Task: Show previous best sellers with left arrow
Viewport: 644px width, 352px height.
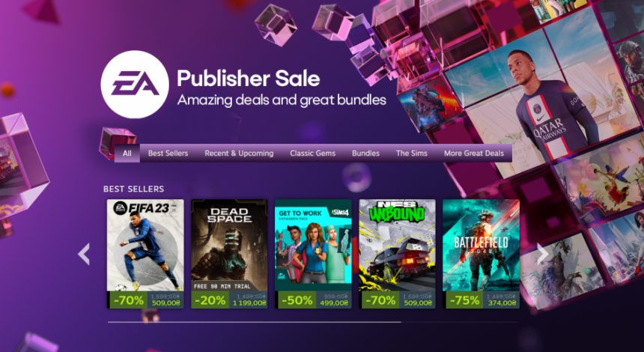Action: (84, 254)
